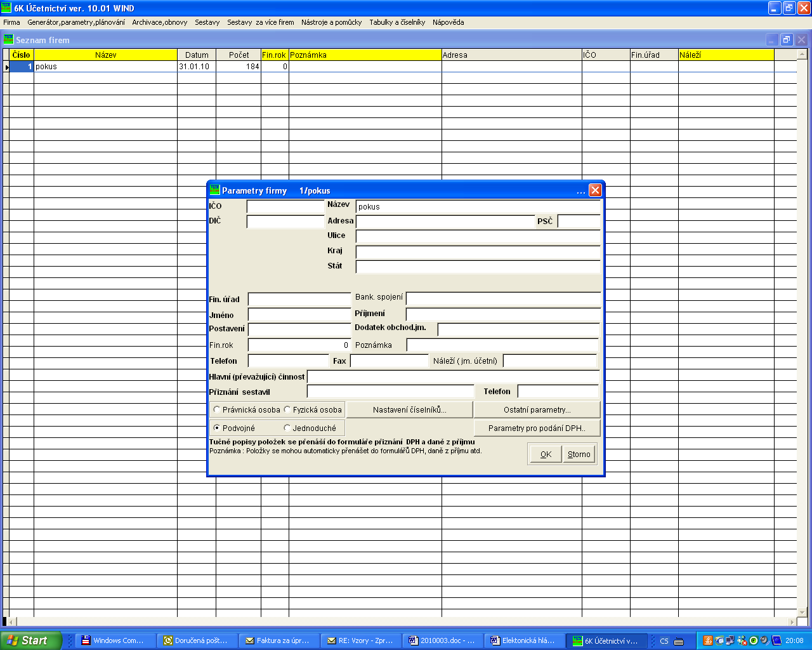Open the Windows Start menu
The image size is (812, 650).
coord(31,640)
